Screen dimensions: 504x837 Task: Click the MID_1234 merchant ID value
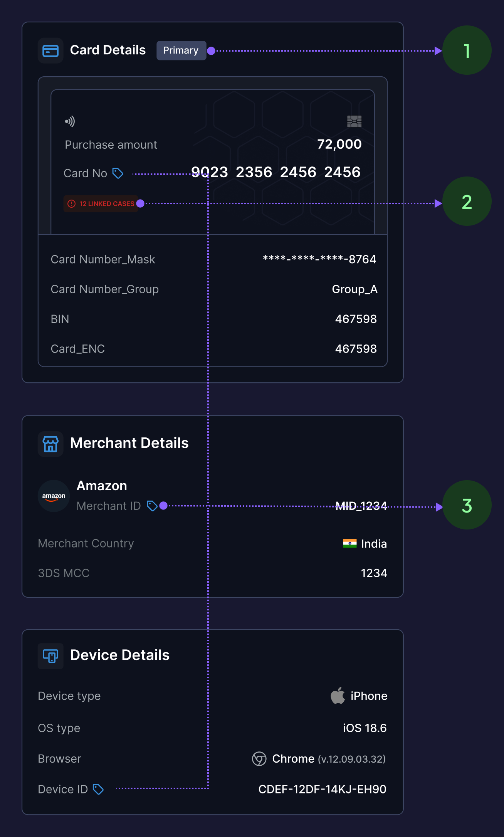click(x=361, y=506)
